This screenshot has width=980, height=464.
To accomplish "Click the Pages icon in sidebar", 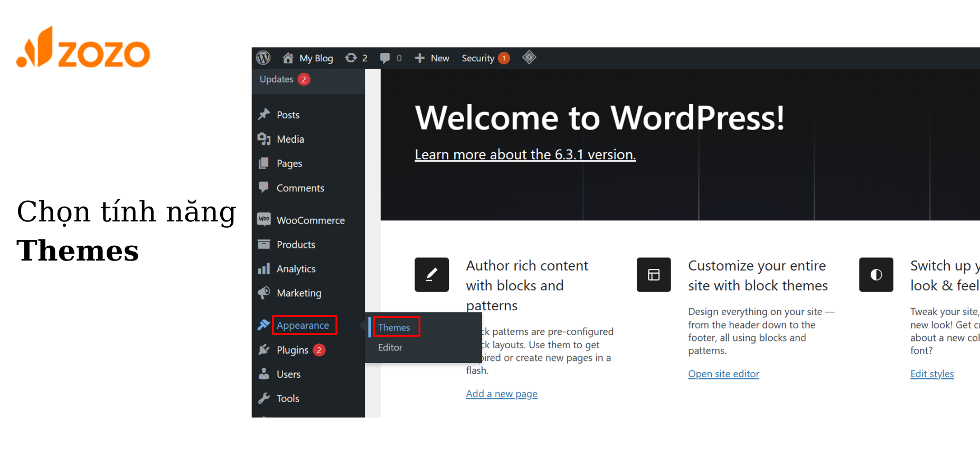I will (263, 163).
